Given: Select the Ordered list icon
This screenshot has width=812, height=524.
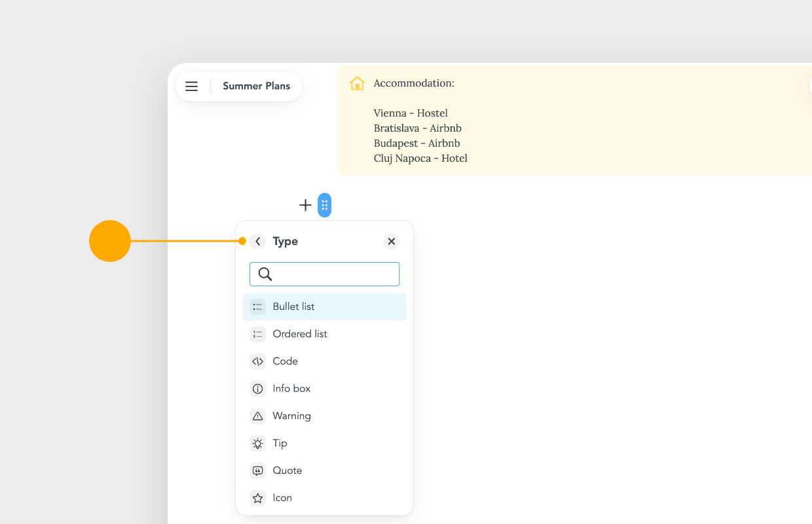Looking at the screenshot, I should click(x=258, y=334).
